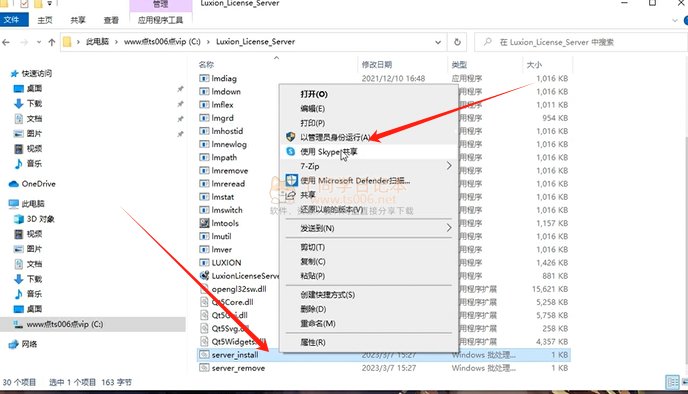Select the lmswitch file icon

[204, 210]
